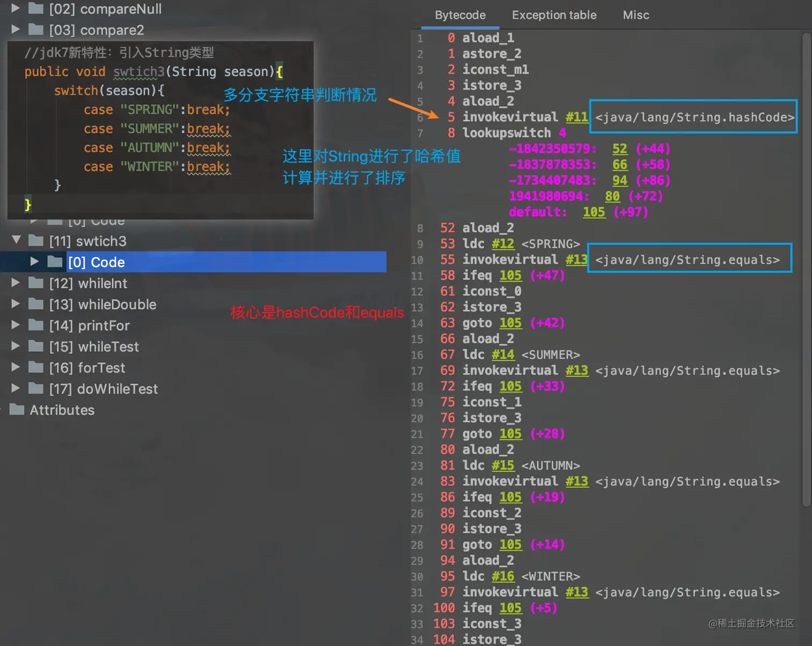812x646 pixels.
Task: Open the Misc tab
Action: coord(636,15)
